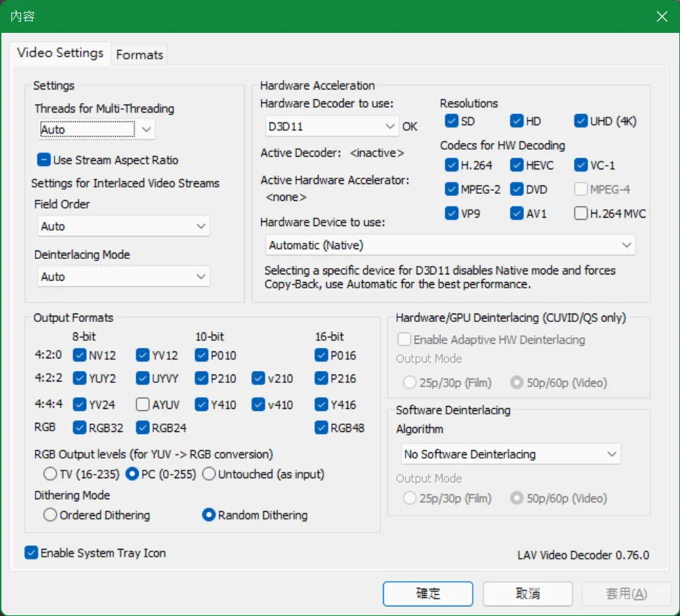Toggle Use Stream Aspect Ratio checkbox
This screenshot has height=616, width=680.
pyautogui.click(x=45, y=160)
